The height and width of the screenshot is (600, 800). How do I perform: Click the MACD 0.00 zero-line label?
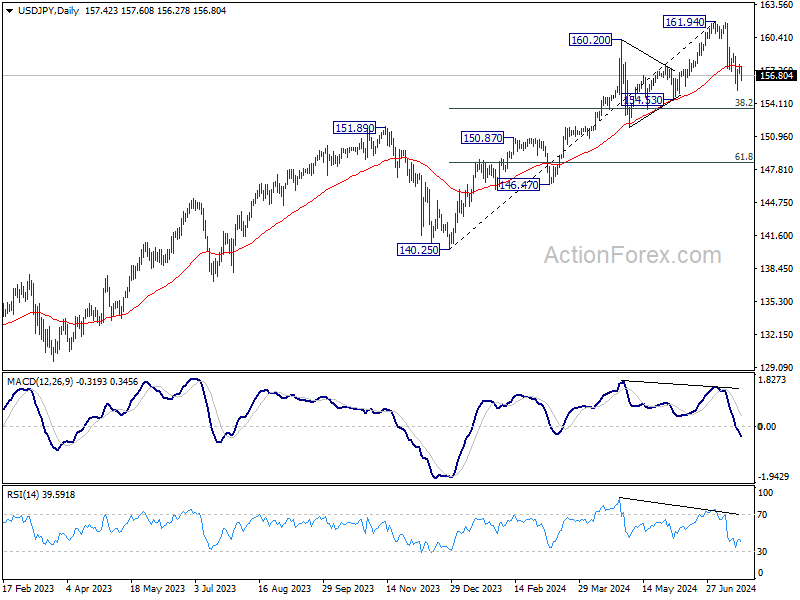pos(767,427)
